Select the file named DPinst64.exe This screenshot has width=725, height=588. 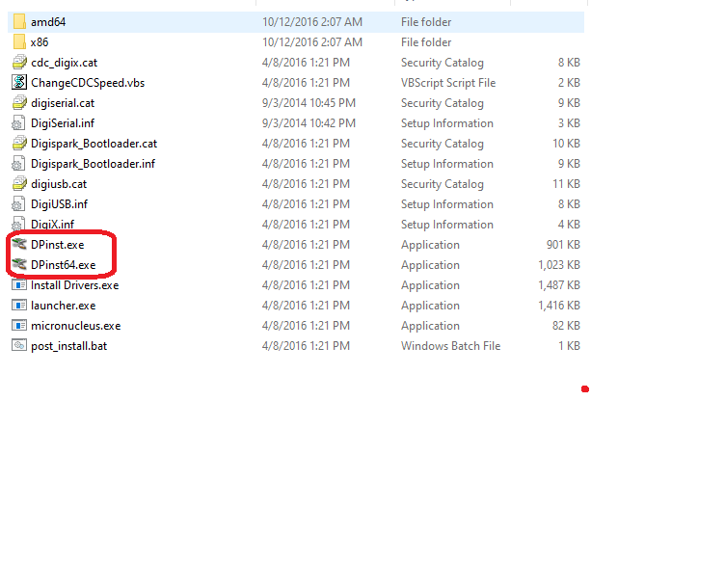click(64, 265)
